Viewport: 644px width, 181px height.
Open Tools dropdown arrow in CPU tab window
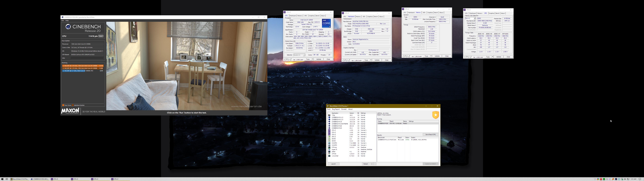[x=312, y=59]
